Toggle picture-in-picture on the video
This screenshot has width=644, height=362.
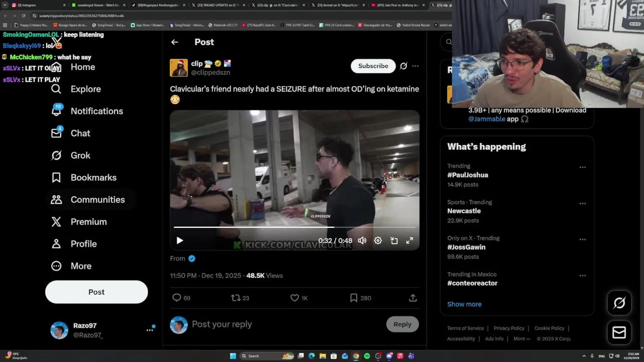coord(394,241)
